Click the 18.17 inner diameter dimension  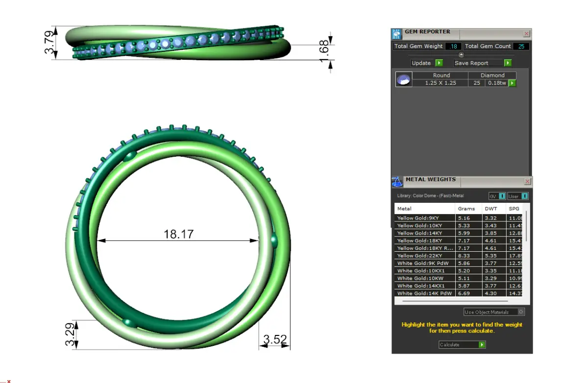tap(178, 235)
